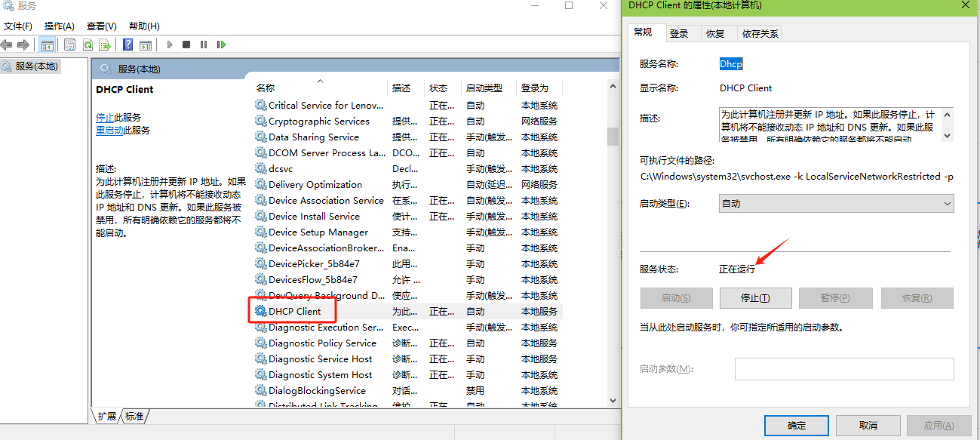Click the 停止(T) button
The height and width of the screenshot is (440, 980).
[755, 298]
